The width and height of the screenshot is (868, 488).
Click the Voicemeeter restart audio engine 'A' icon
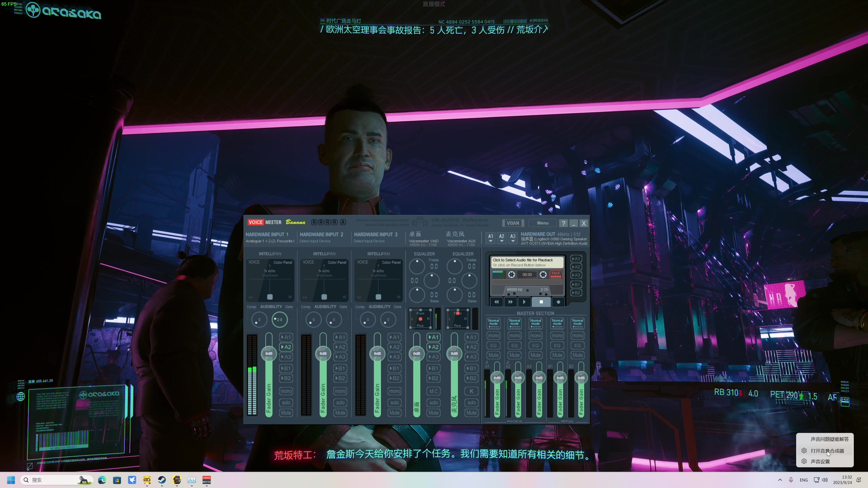pyautogui.click(x=343, y=222)
